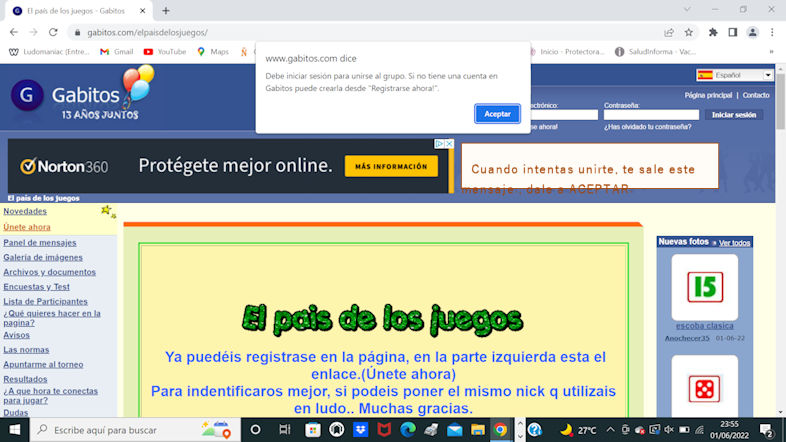Click the Gabitos logo
This screenshot has height=442, width=786.
point(83,95)
